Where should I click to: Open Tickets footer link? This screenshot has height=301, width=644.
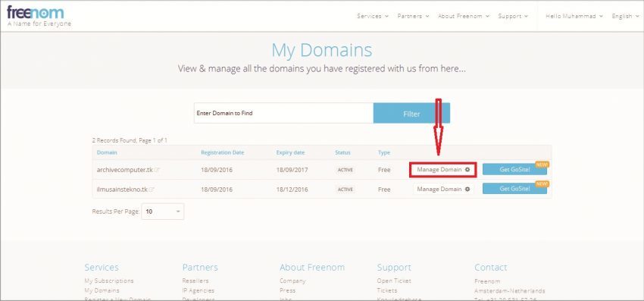pyautogui.click(x=387, y=290)
